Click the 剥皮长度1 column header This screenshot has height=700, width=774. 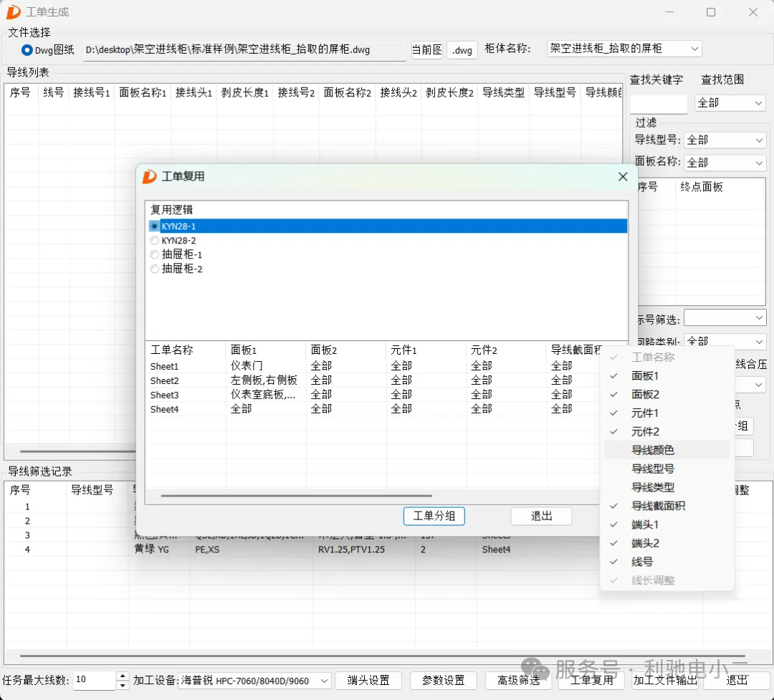[x=245, y=93]
